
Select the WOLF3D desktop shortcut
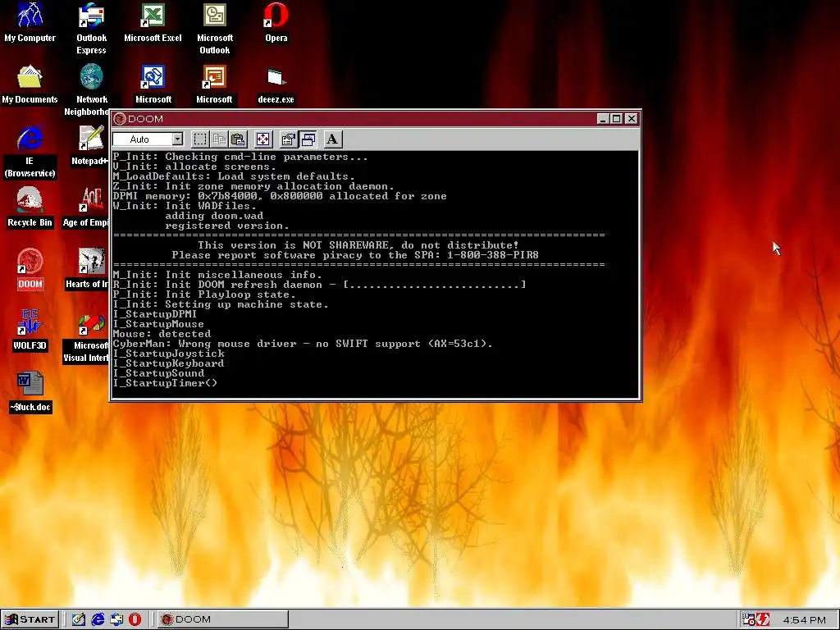[30, 330]
